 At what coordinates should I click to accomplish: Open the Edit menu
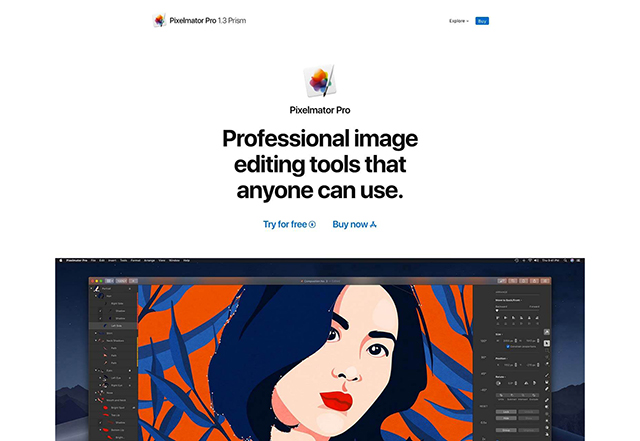(x=102, y=261)
